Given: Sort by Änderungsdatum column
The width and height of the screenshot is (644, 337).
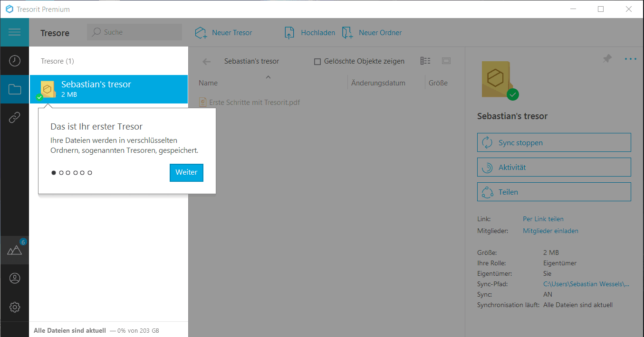Looking at the screenshot, I should pos(378,83).
